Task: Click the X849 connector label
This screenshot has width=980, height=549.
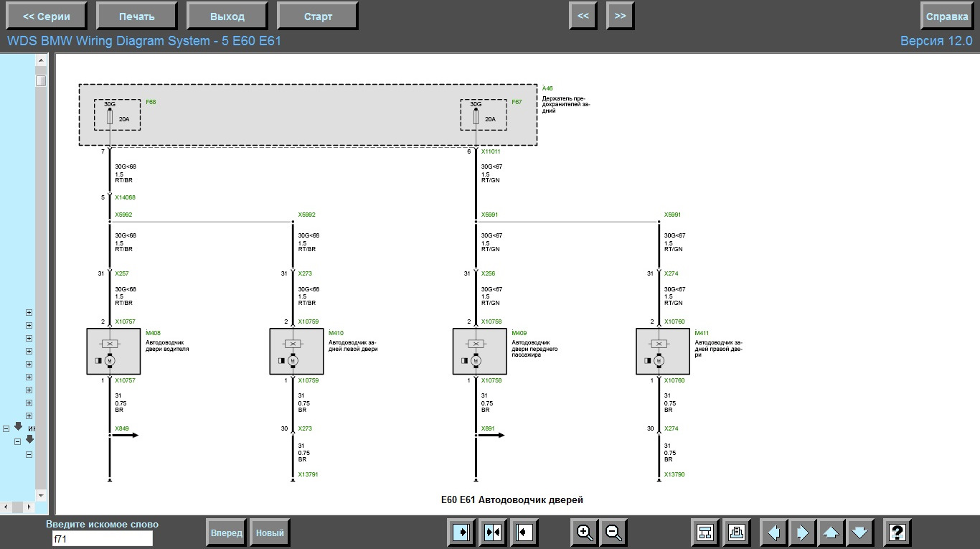Action: [122, 428]
